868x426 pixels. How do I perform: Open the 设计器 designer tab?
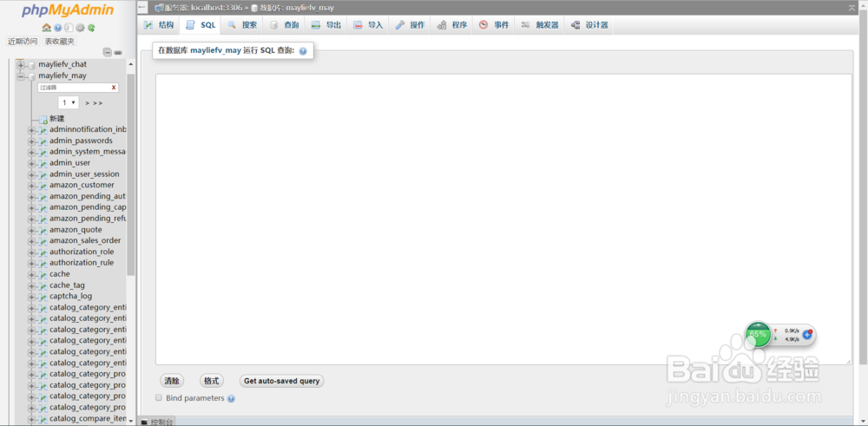(x=589, y=25)
